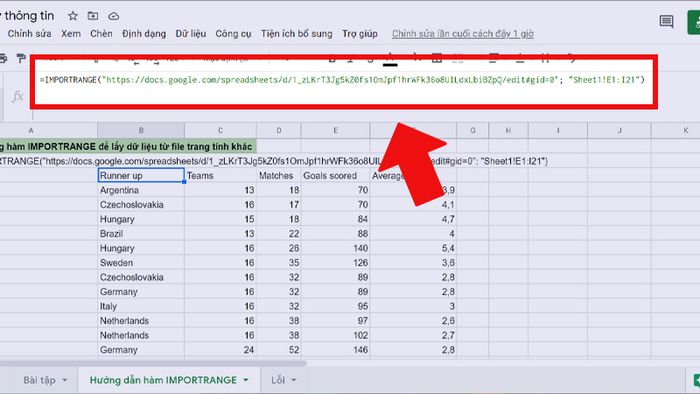Image resolution: width=700 pixels, height=394 pixels.
Task: Click the horizontal sheet scrollbar
Action: pyautogui.click(x=152, y=363)
